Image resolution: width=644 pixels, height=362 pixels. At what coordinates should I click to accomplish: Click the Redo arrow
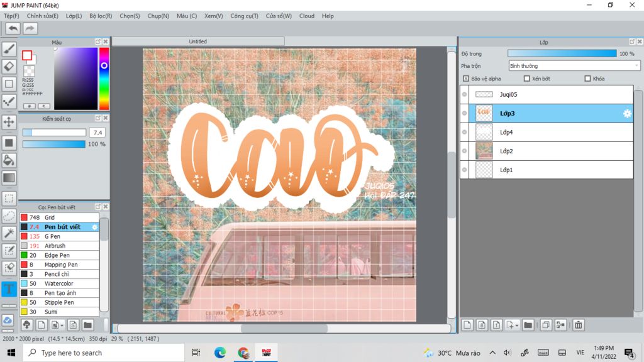point(30,28)
